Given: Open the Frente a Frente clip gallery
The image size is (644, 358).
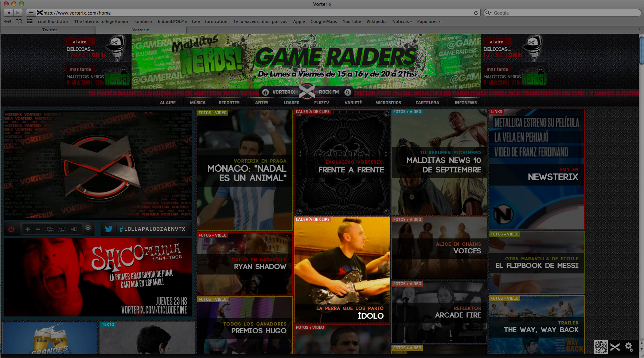Looking at the screenshot, I should [342, 162].
